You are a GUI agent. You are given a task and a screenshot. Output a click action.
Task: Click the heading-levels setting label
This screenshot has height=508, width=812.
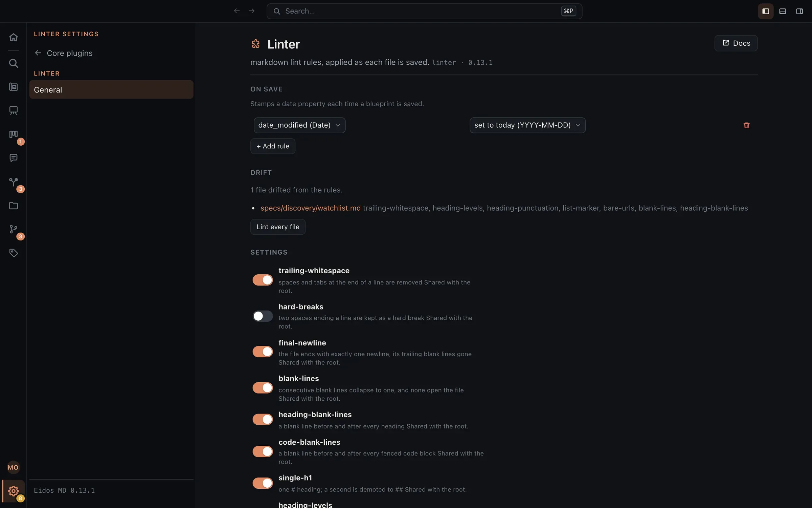(305, 505)
